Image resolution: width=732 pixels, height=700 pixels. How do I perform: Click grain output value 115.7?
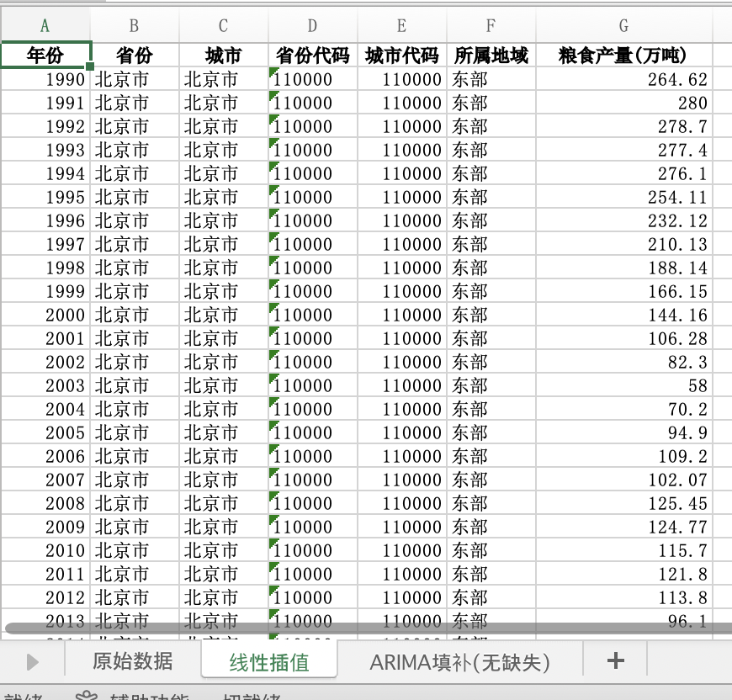pyautogui.click(x=624, y=550)
